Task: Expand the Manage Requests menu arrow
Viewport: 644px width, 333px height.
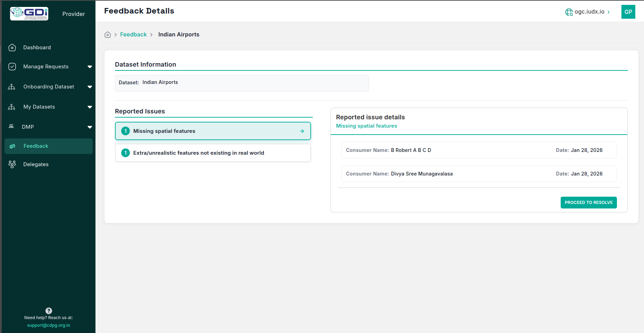Action: (90, 67)
